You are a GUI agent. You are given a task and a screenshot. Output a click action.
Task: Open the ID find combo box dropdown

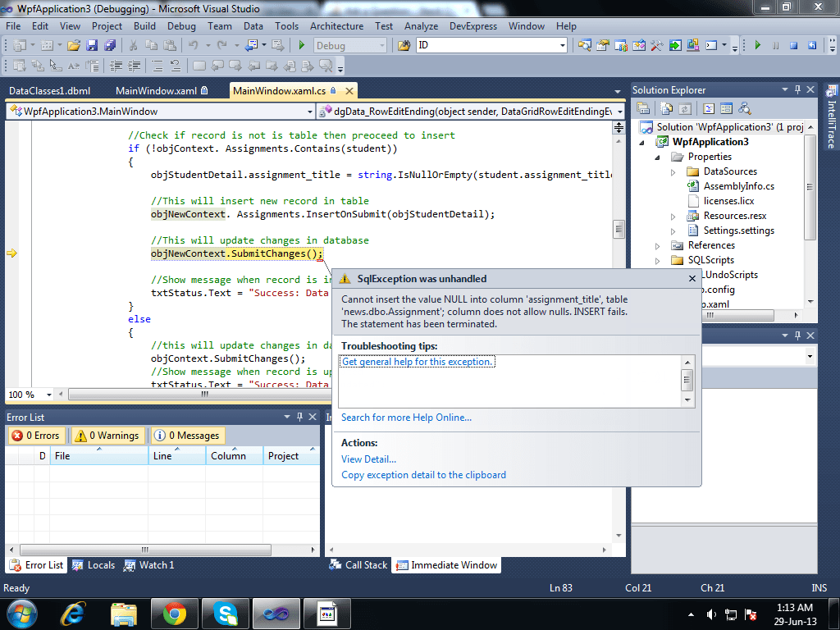click(562, 46)
